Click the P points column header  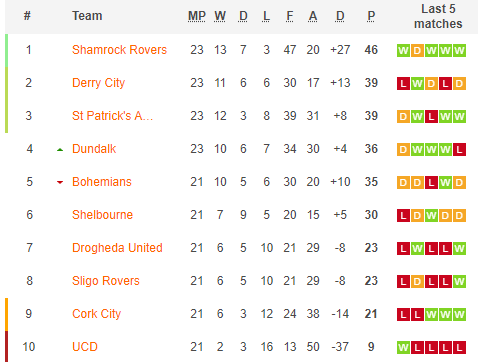(371, 16)
